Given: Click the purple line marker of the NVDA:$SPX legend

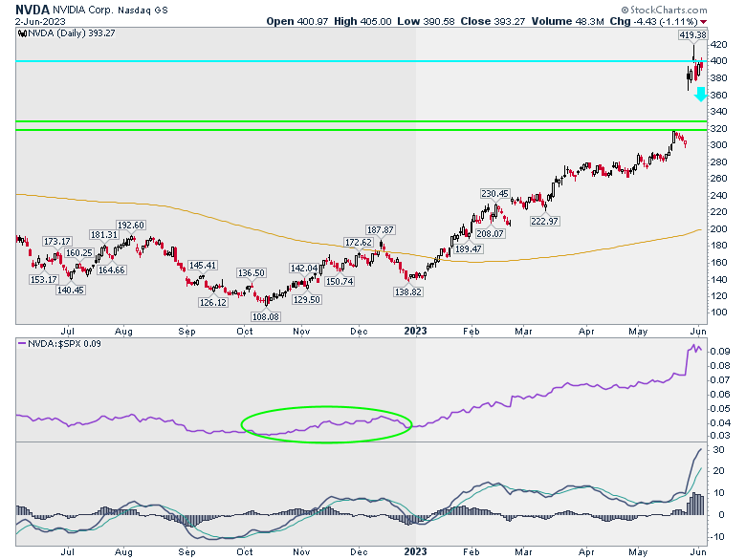Looking at the screenshot, I should point(22,343).
